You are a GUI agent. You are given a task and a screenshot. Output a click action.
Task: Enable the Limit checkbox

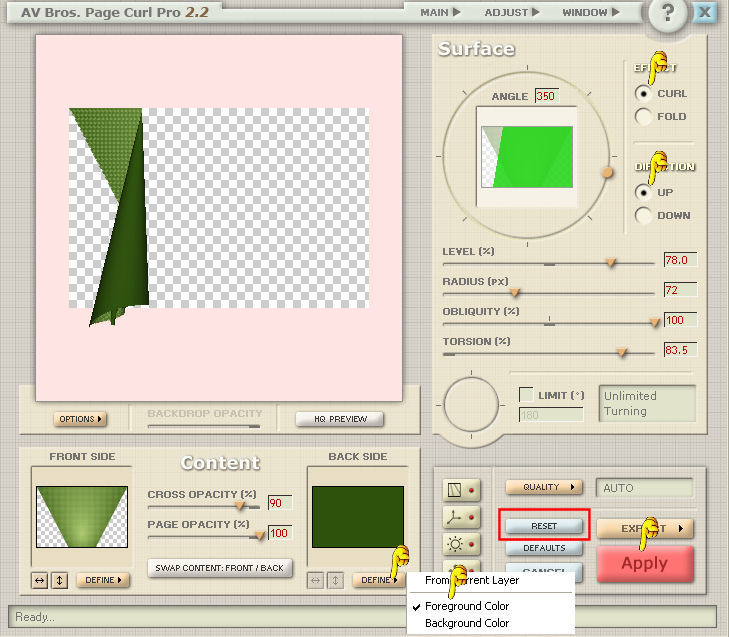pos(526,395)
